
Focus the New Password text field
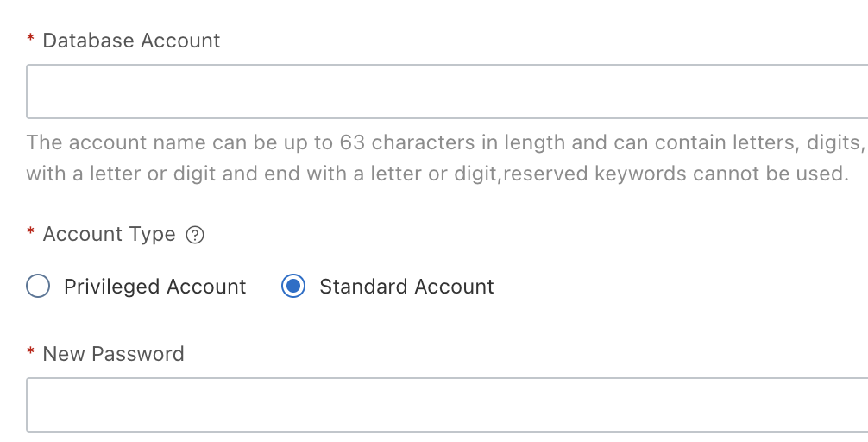click(x=447, y=404)
